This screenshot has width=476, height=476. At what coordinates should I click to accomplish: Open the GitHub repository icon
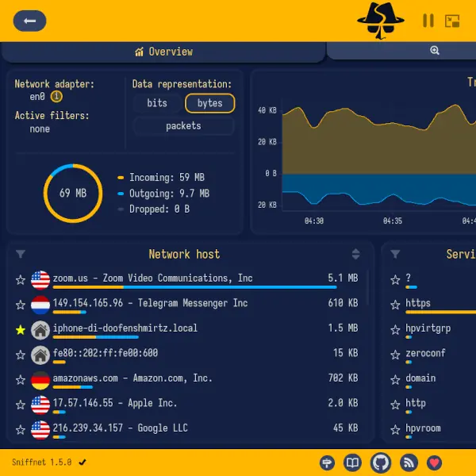click(x=381, y=463)
